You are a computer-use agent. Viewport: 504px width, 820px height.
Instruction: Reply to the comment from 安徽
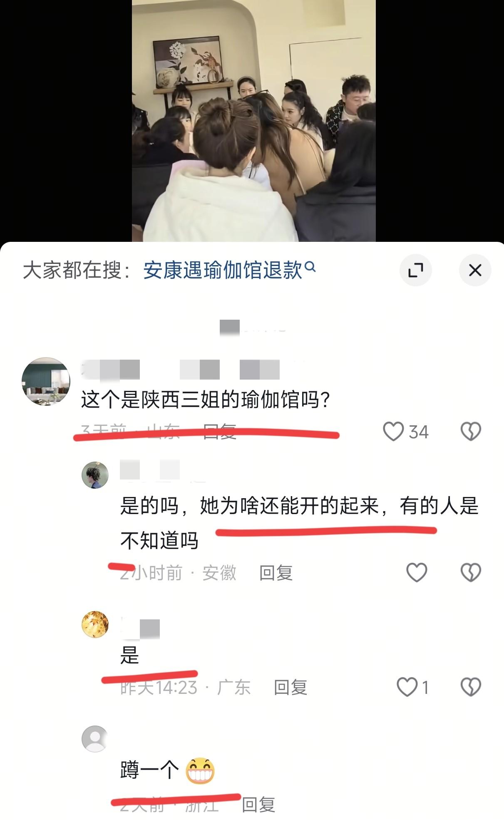point(276,573)
